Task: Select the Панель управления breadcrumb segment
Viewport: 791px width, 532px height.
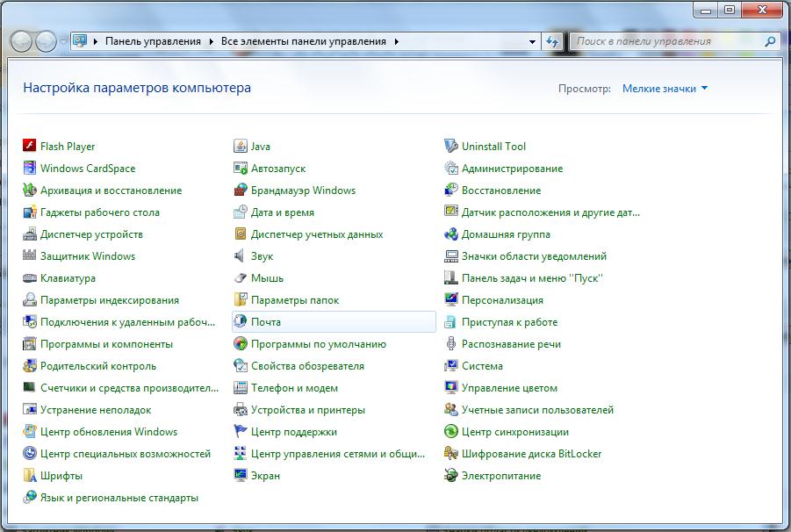Action: tap(153, 41)
